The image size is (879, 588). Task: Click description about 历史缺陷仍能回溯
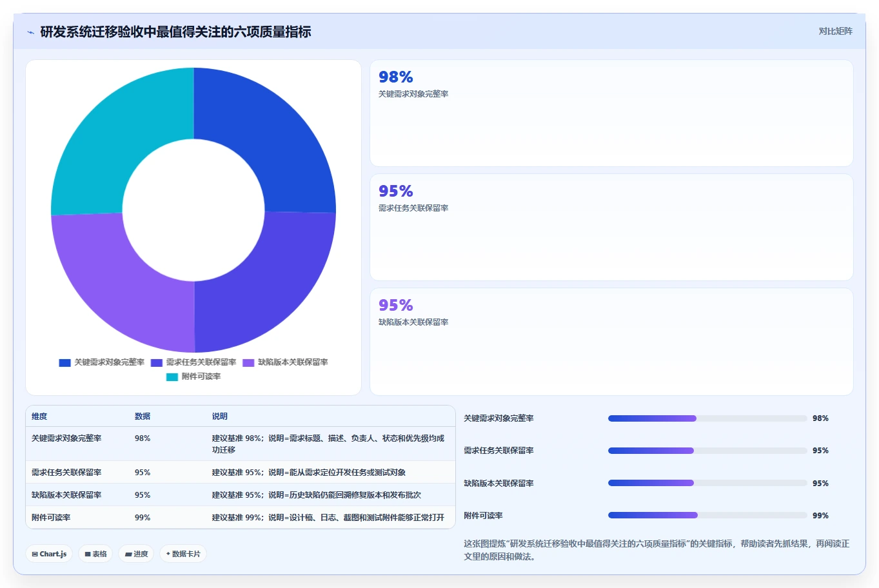(317, 495)
